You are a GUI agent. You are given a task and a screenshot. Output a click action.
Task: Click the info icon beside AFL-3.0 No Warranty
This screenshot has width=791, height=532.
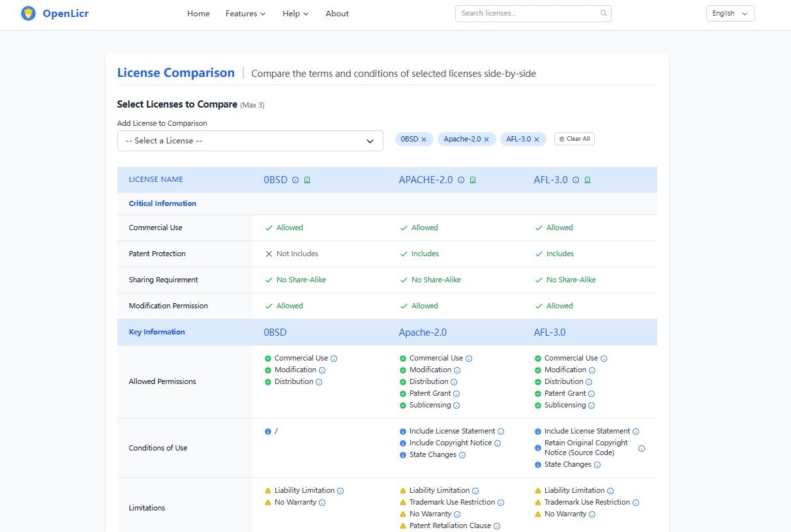click(x=592, y=514)
